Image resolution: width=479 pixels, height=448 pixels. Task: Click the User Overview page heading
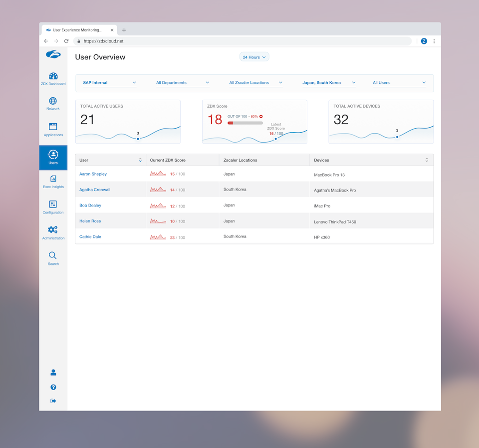pos(100,57)
